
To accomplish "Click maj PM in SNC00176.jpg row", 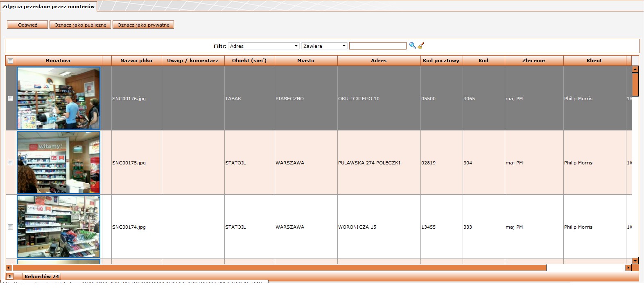I will point(514,99).
